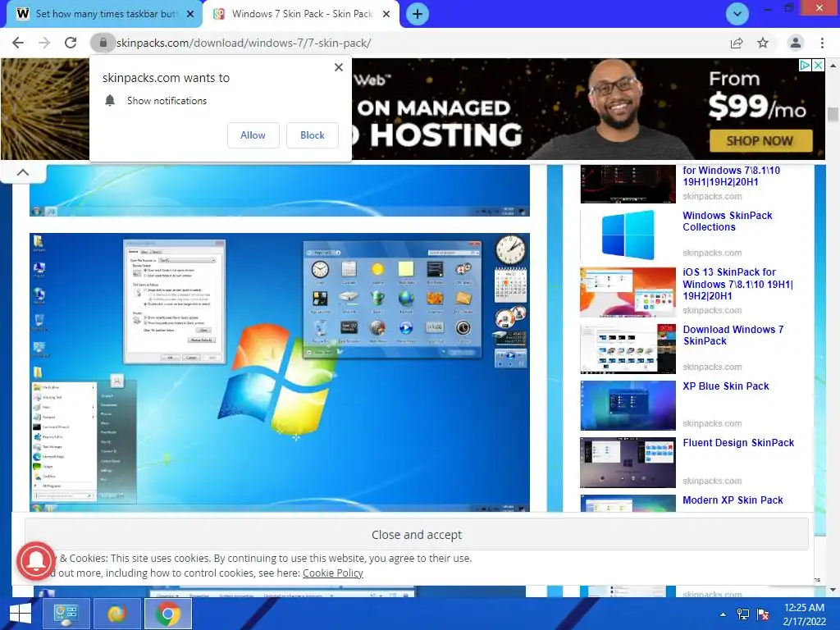Image resolution: width=840 pixels, height=630 pixels.
Task: Dismiss the notification permission popup
Action: pos(339,67)
